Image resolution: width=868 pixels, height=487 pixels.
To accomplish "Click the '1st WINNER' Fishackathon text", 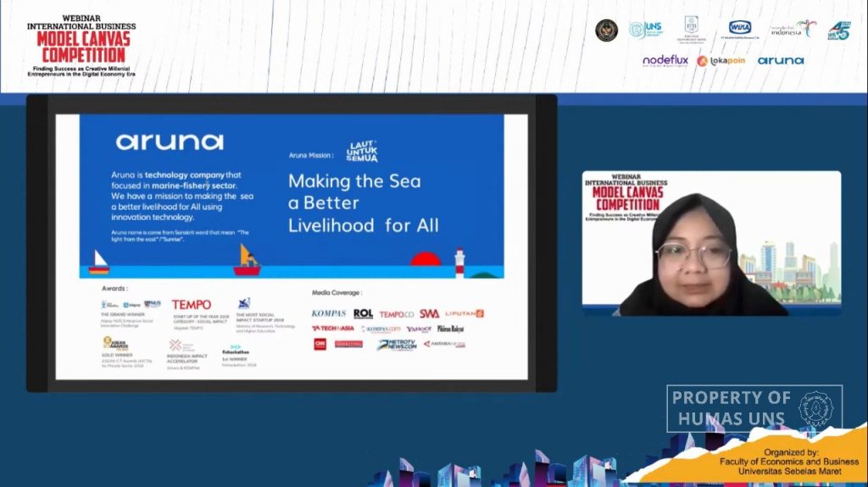I will click(235, 359).
